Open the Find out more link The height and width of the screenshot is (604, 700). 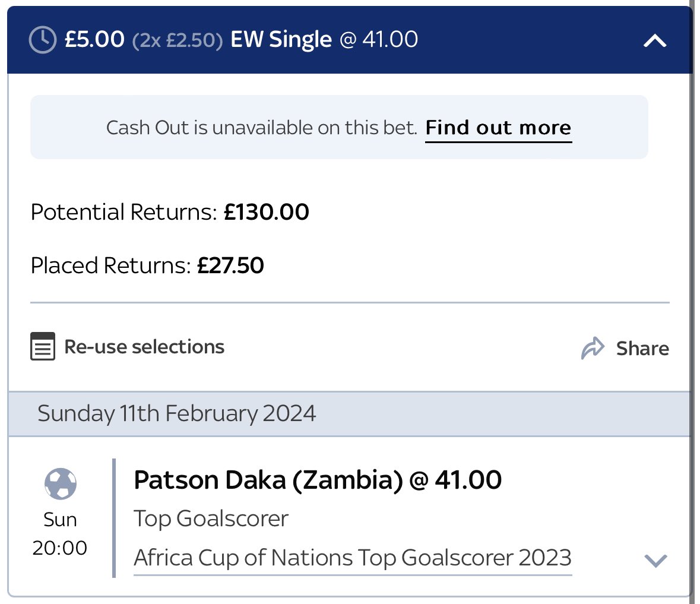pos(498,128)
